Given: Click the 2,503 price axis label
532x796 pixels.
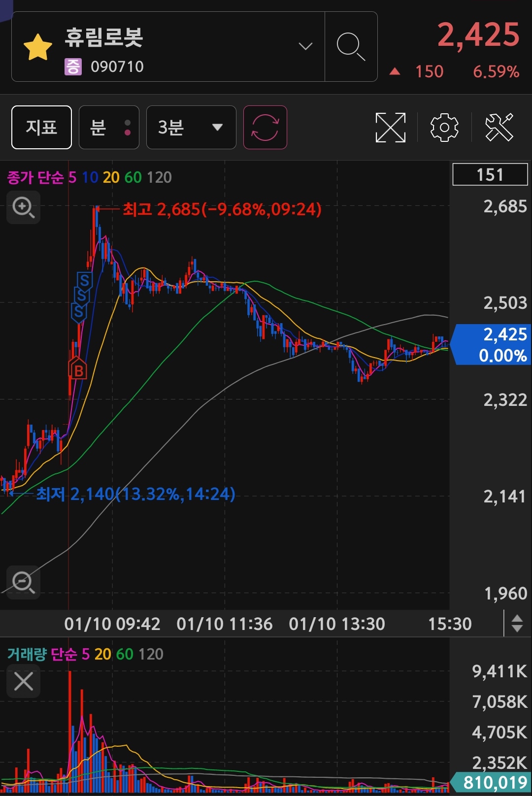Looking at the screenshot, I should [505, 303].
